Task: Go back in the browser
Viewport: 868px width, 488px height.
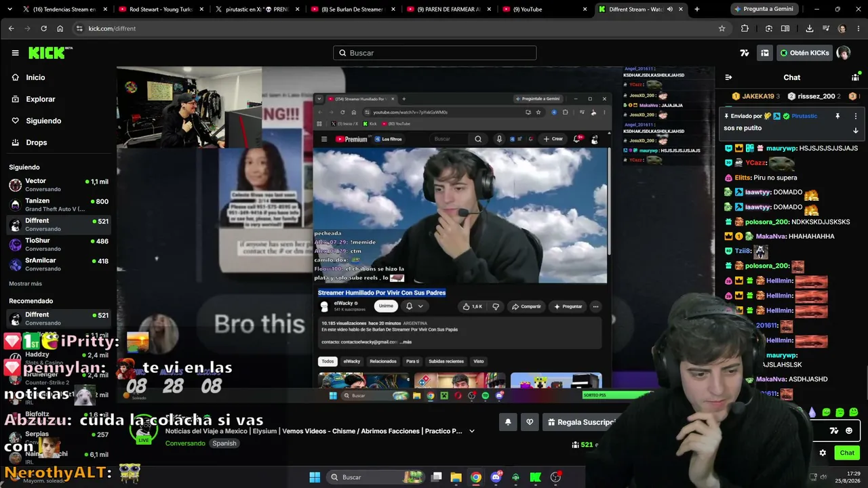Action: click(11, 28)
